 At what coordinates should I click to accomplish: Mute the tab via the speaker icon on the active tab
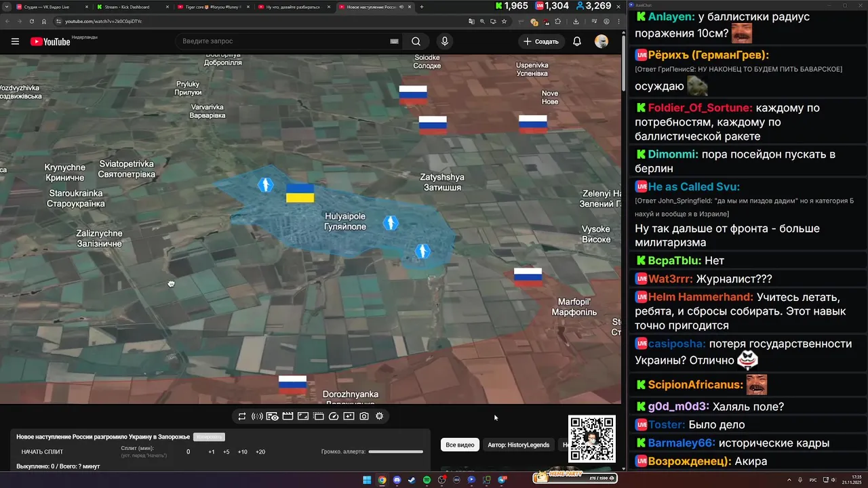(401, 7)
